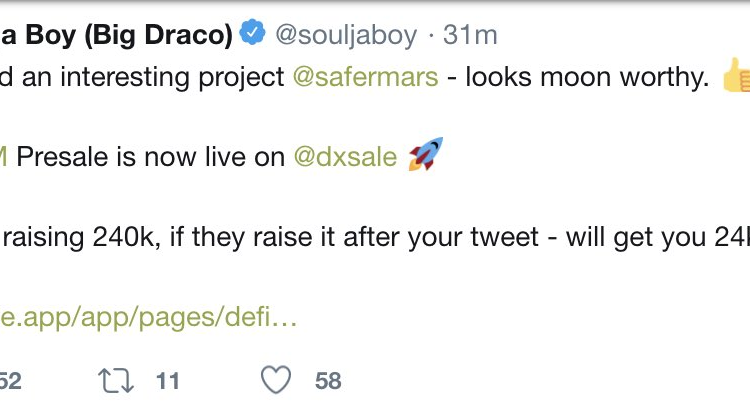Image resolution: width=750 pixels, height=420 pixels.
Task: Retweet this tweet using the retweet icon
Action: coord(115,380)
